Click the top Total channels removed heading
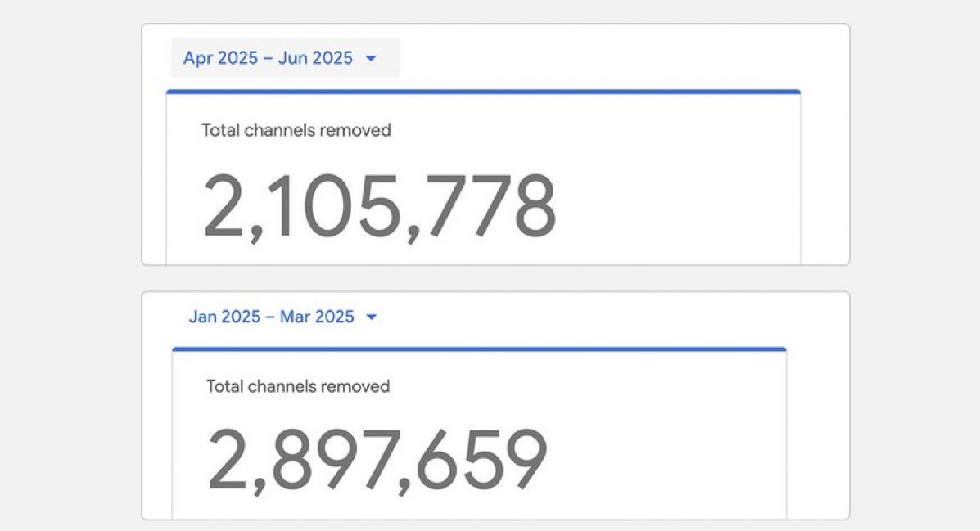This screenshot has width=980, height=531. [296, 130]
